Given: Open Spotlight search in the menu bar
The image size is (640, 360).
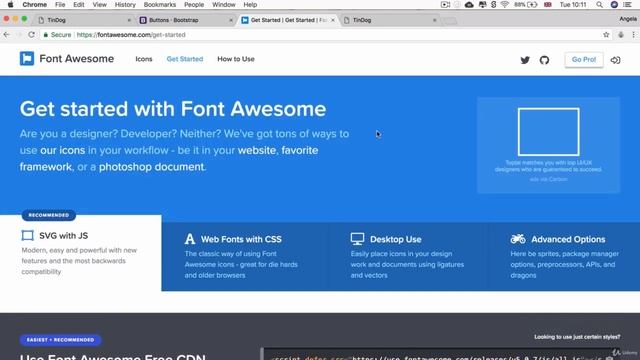Looking at the screenshot, I should tap(599, 4).
